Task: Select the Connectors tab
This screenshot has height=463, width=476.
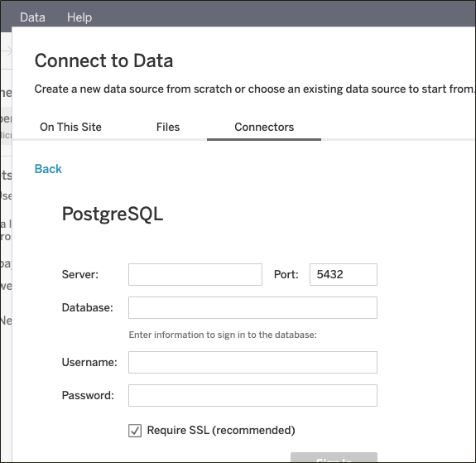Action: pos(264,127)
